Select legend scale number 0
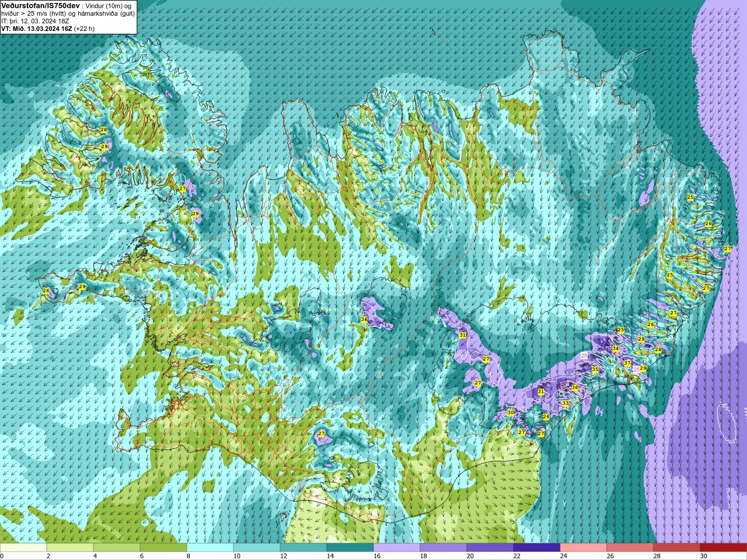 tap(2, 556)
